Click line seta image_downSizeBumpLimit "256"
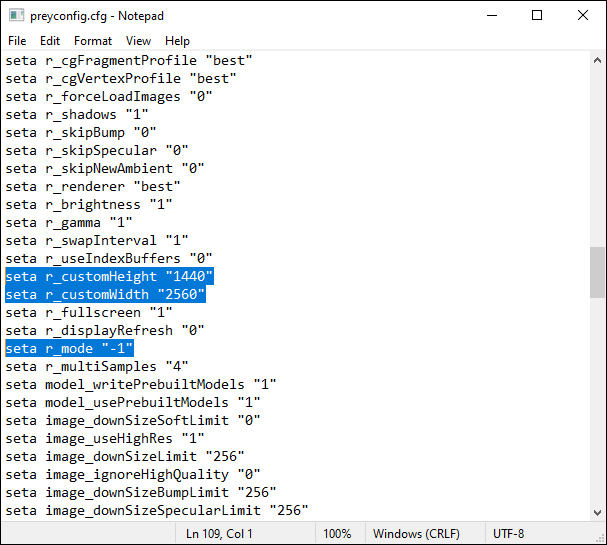The height and width of the screenshot is (545, 607). pos(141,492)
